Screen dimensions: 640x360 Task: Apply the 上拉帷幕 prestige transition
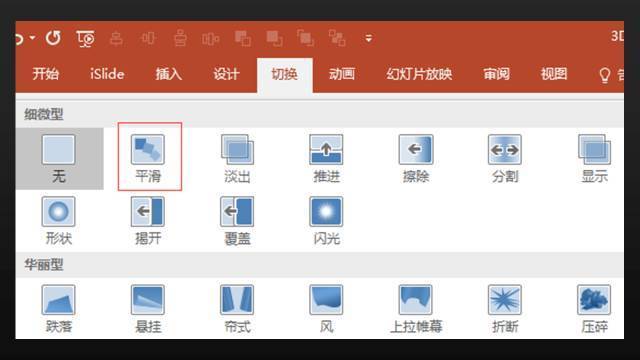(416, 309)
